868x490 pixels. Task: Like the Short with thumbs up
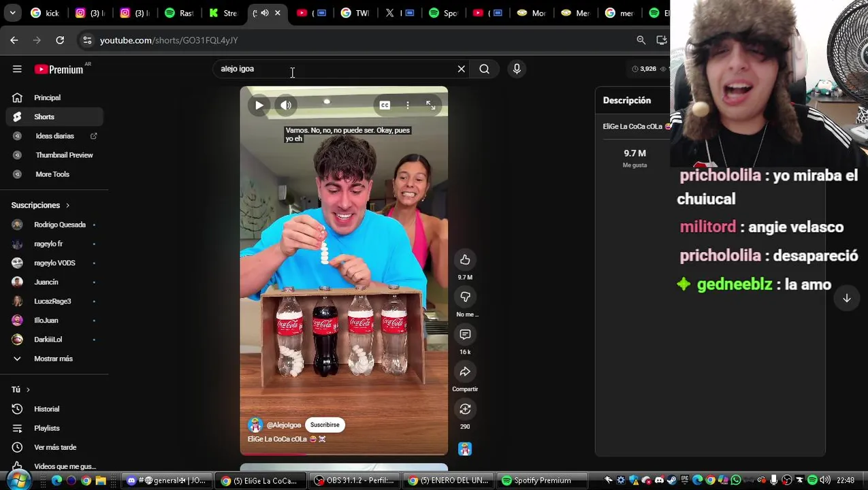coord(465,259)
